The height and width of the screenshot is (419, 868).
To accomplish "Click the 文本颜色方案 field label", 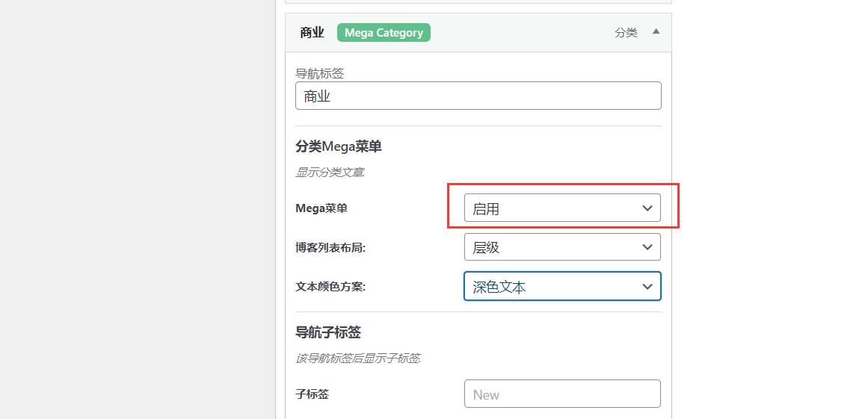I will coord(331,287).
